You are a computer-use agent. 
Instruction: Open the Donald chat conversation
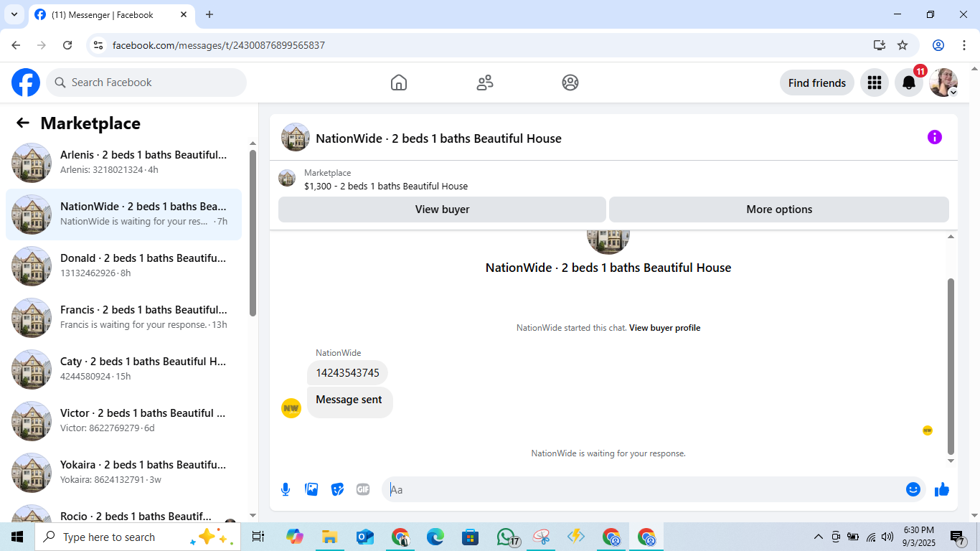[x=123, y=266]
